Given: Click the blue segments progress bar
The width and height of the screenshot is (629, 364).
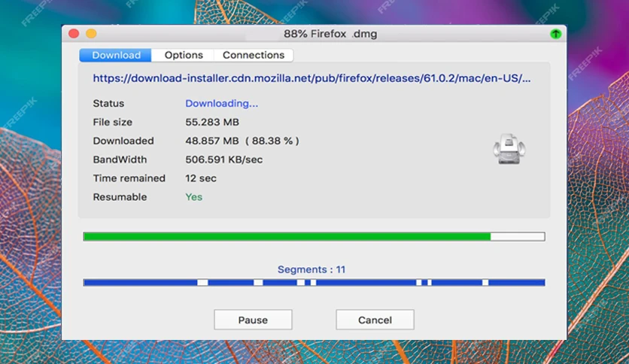Looking at the screenshot, I should [314, 283].
